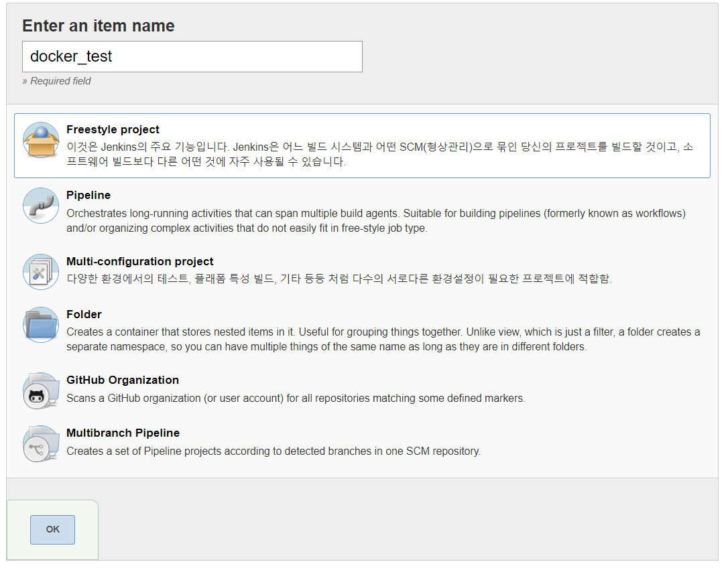The width and height of the screenshot is (728, 568).
Task: Choose the Multi-configuration project title
Action: [x=139, y=261]
